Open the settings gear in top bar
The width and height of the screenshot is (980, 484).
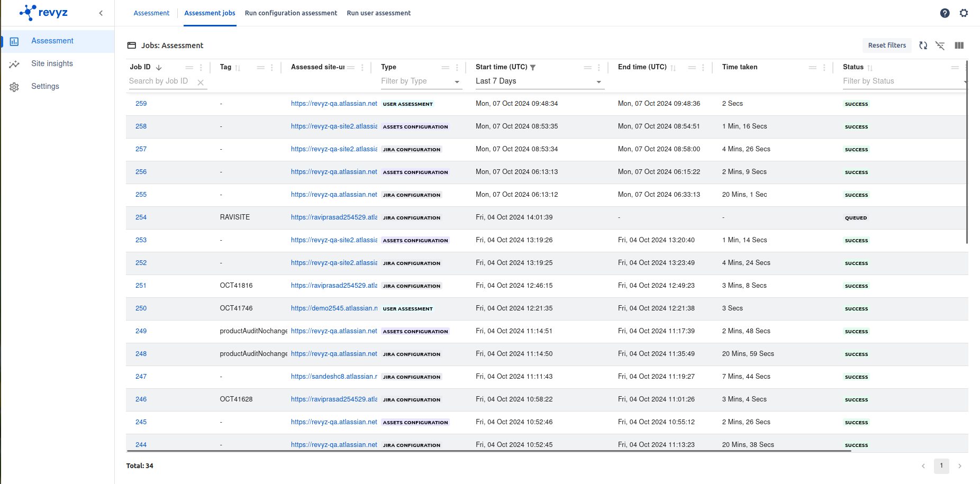964,13
